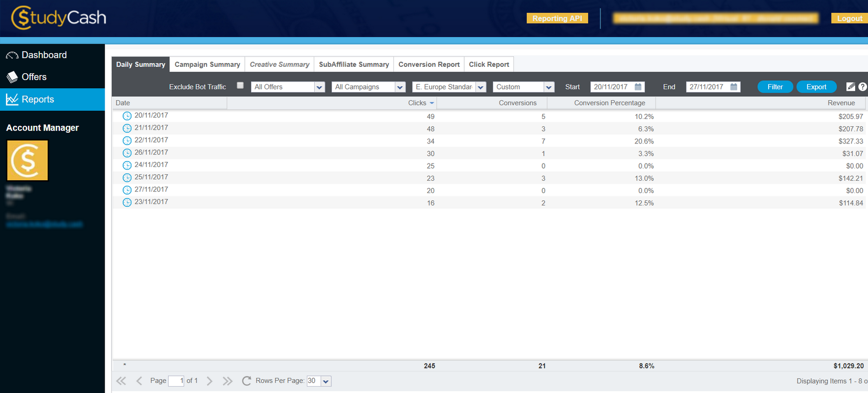Open Offers in the sidebar
Viewport: 868px width, 393px height.
click(52, 77)
